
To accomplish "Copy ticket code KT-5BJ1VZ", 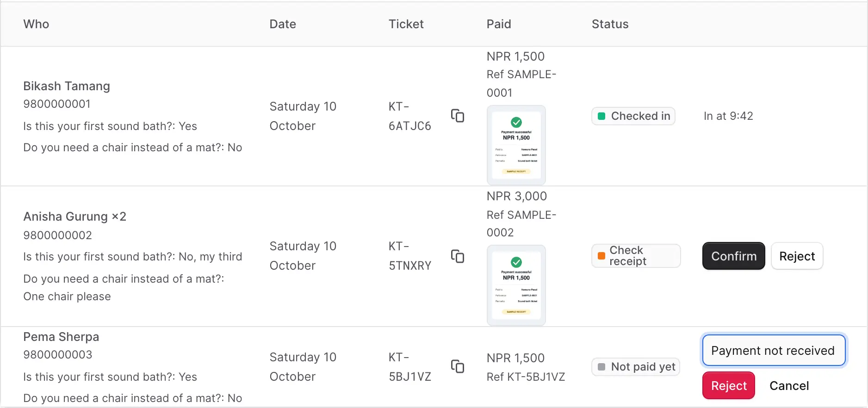I will [458, 366].
